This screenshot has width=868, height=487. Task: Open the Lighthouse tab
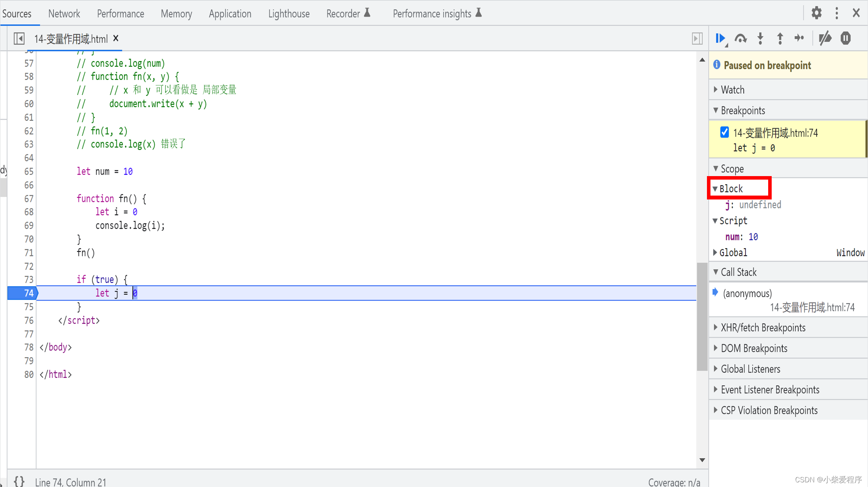[289, 14]
